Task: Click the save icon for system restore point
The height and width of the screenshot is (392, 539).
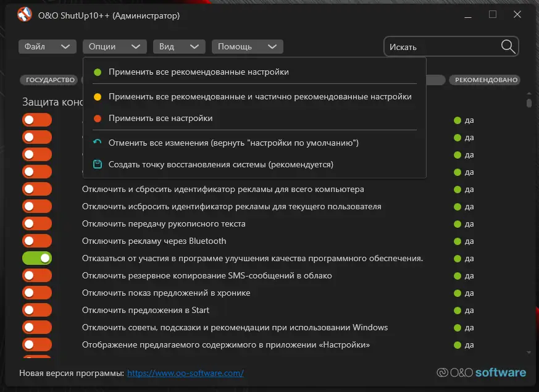Action: pos(97,165)
